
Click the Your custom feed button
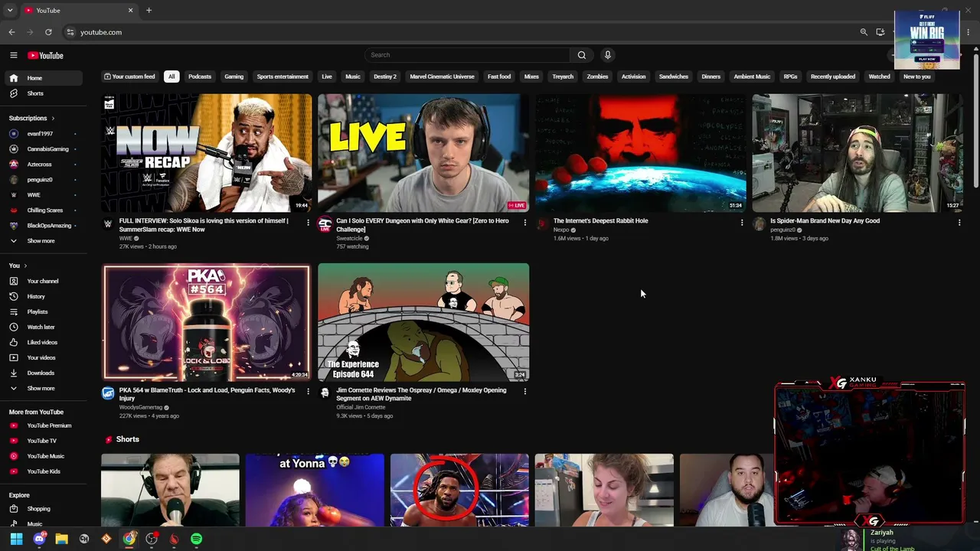(130, 77)
